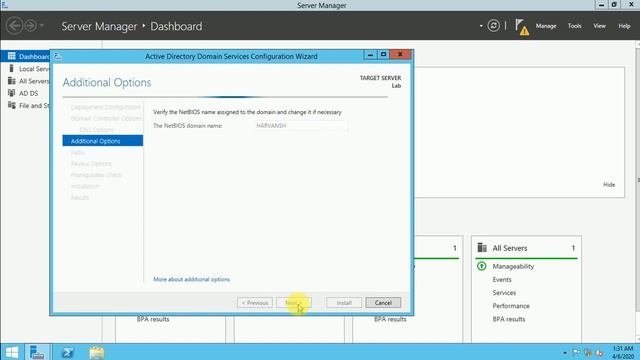
Task: Hide the welcome tile on dashboard
Action: 609,184
